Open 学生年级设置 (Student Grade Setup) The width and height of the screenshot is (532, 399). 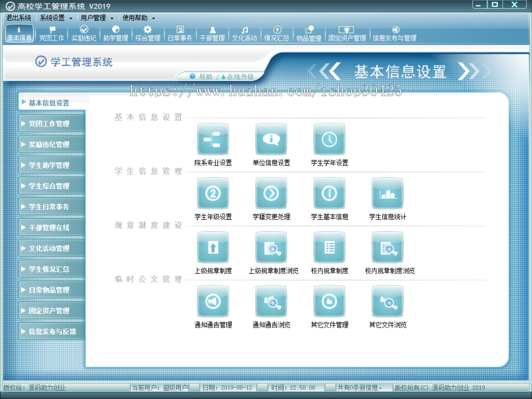click(x=212, y=192)
